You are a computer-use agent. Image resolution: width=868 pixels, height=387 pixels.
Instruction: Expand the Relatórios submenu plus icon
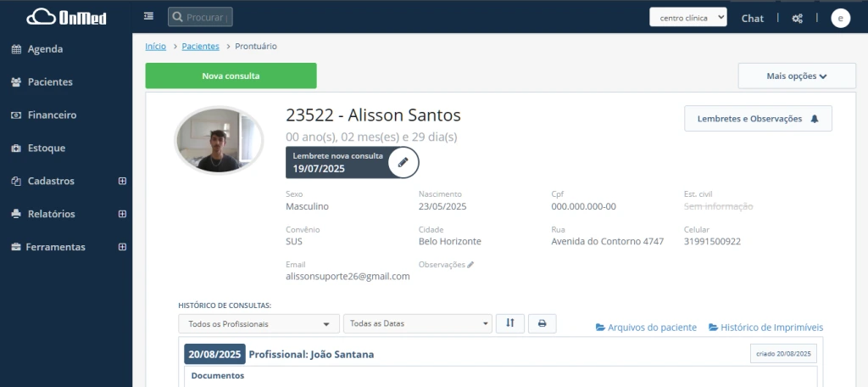click(122, 214)
